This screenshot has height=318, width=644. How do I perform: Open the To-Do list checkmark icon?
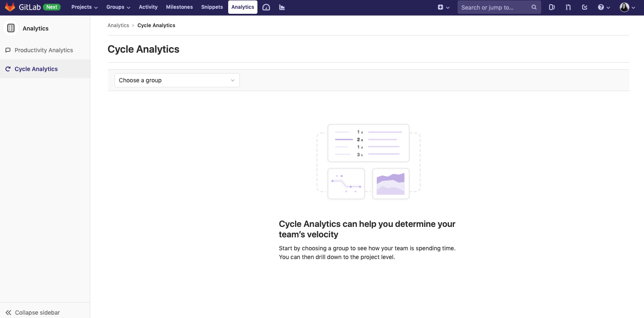pos(585,7)
